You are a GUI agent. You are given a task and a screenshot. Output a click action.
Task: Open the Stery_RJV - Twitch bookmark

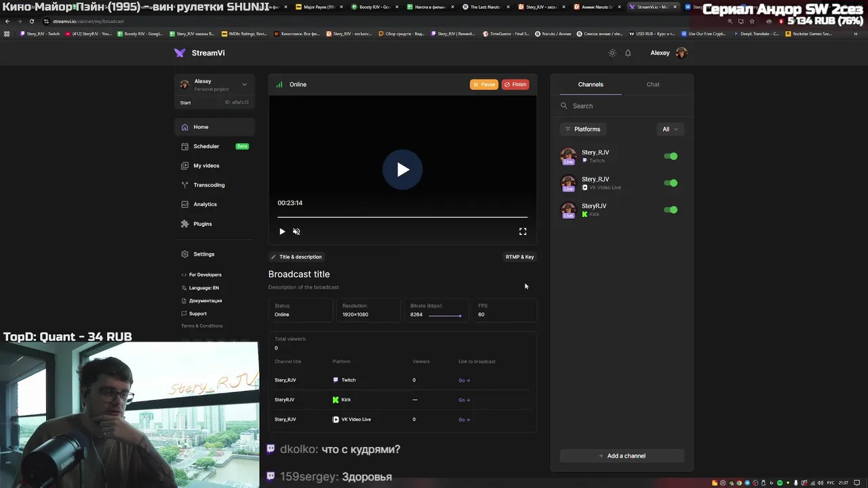40,33
